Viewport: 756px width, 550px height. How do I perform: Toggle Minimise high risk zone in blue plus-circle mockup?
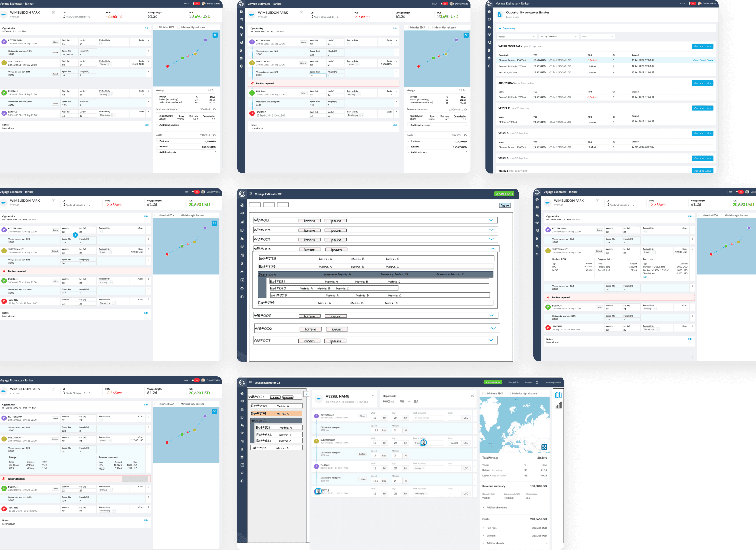click(178, 216)
